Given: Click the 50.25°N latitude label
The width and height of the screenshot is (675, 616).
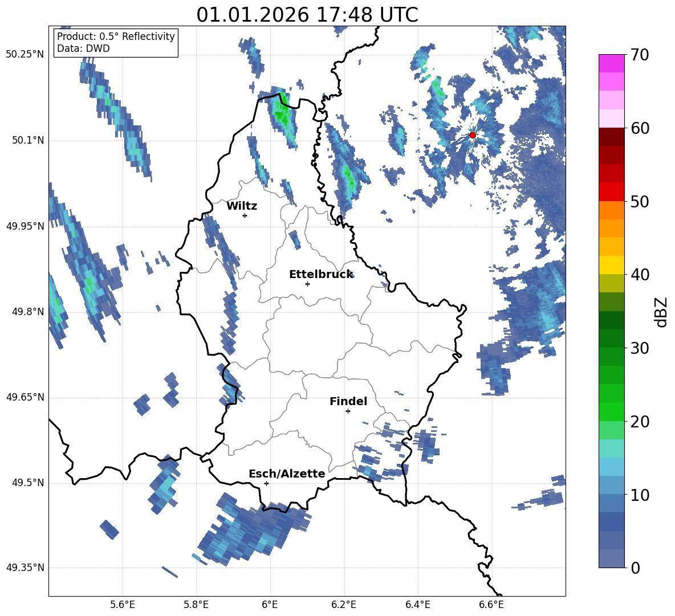Looking at the screenshot, I should click(25, 55).
